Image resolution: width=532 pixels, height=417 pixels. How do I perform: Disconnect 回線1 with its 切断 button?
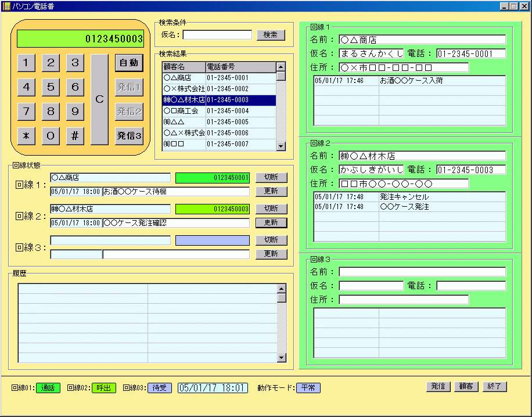(x=271, y=178)
